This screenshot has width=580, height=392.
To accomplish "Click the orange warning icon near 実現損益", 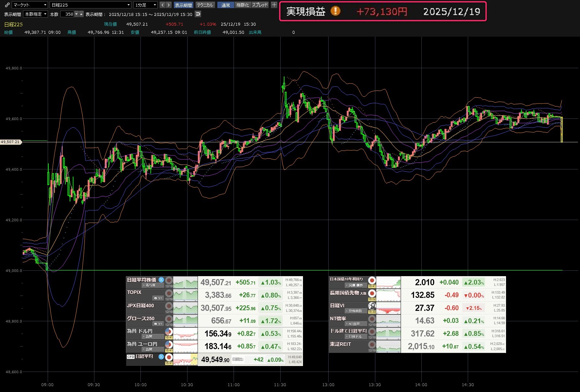I will pos(335,11).
